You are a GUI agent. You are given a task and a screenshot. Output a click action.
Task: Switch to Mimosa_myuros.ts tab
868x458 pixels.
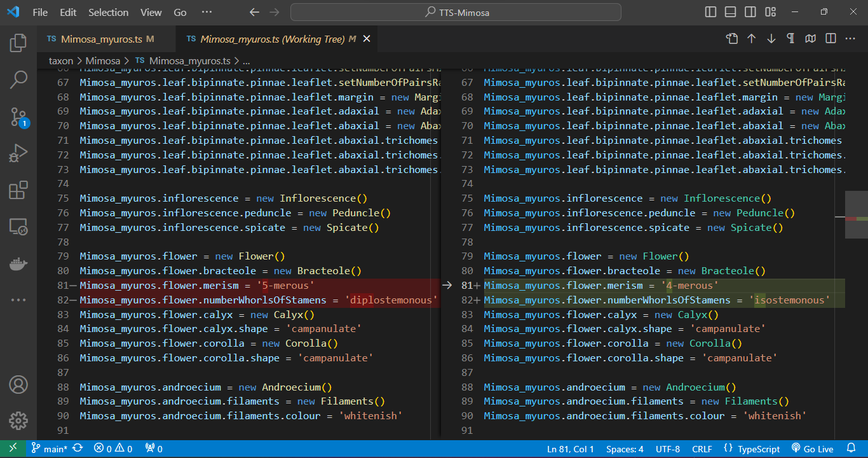coord(101,39)
